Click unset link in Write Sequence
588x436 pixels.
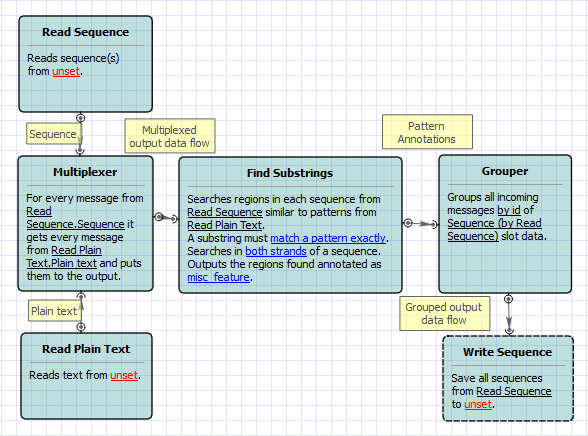point(478,404)
